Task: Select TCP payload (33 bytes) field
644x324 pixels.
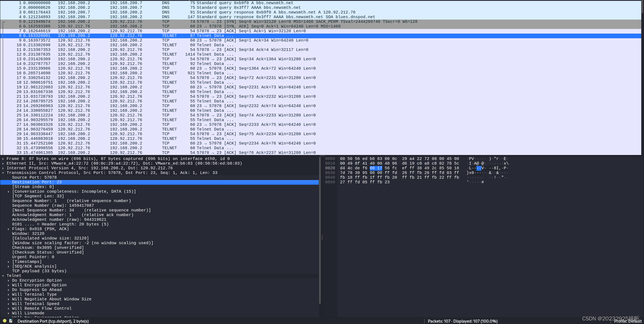Action: click(x=160, y=271)
